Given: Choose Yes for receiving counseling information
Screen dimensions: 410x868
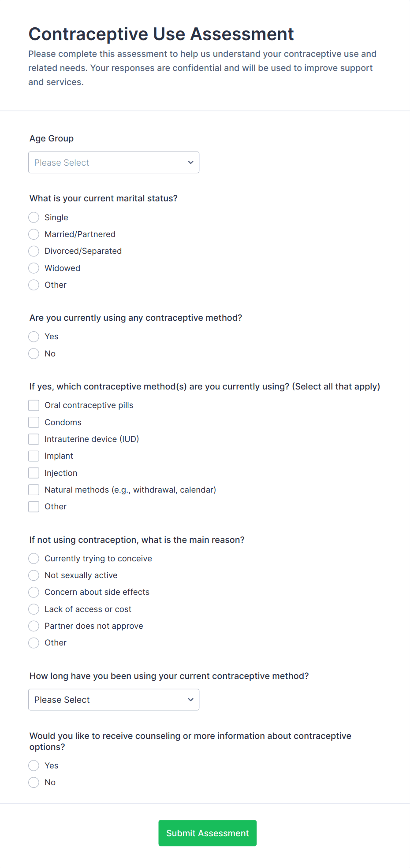Looking at the screenshot, I should (34, 765).
